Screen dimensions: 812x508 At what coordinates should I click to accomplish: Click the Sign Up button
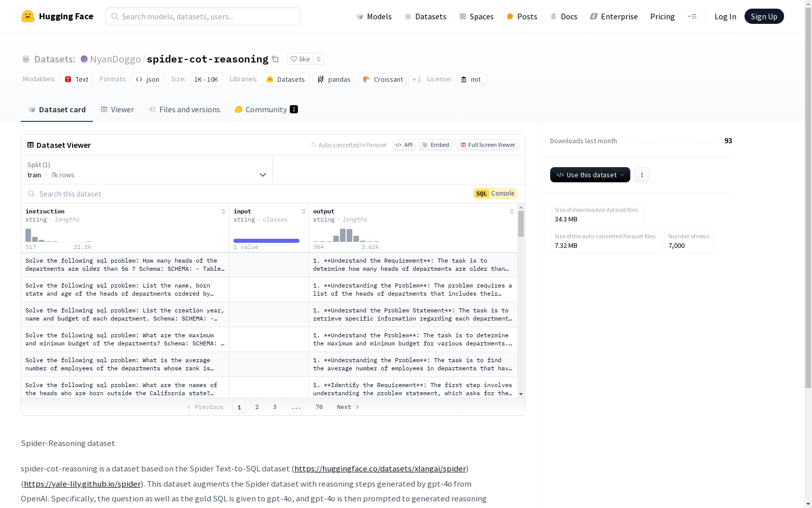[x=764, y=16]
